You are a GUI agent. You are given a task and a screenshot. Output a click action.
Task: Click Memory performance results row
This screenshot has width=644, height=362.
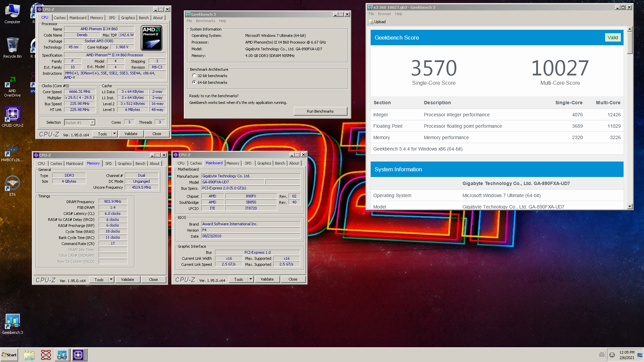pos(497,137)
